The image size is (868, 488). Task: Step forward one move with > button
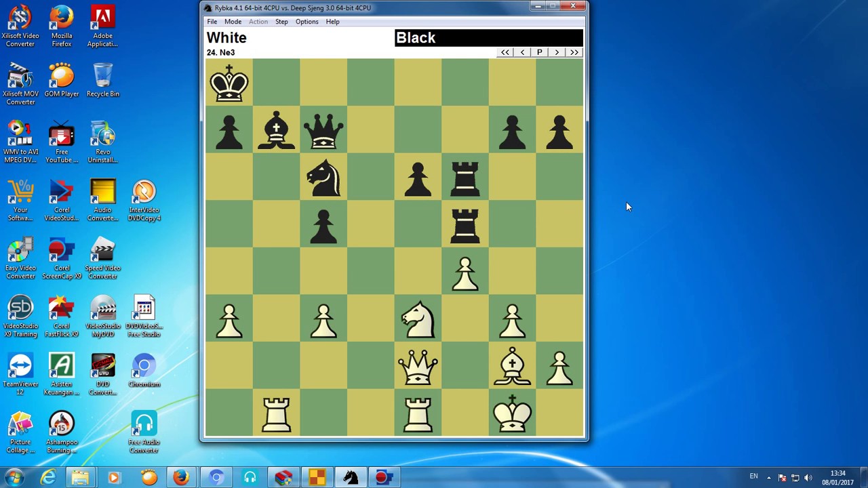[x=557, y=52]
